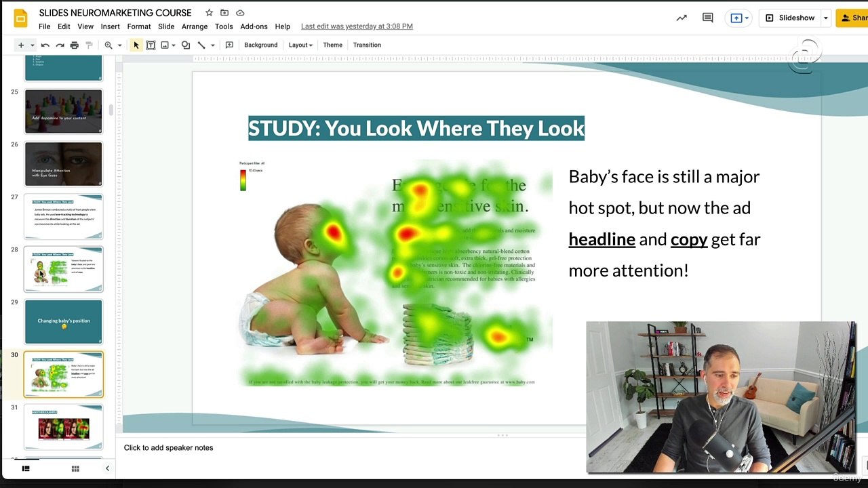This screenshot has width=868, height=488.
Task: Open the shape tool
Action: click(186, 45)
